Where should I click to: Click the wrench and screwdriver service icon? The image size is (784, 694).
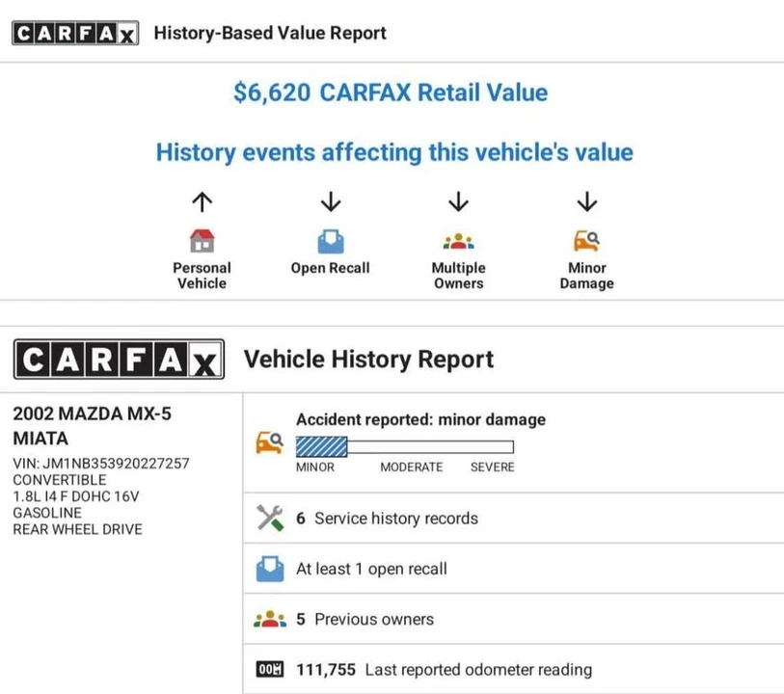270,518
